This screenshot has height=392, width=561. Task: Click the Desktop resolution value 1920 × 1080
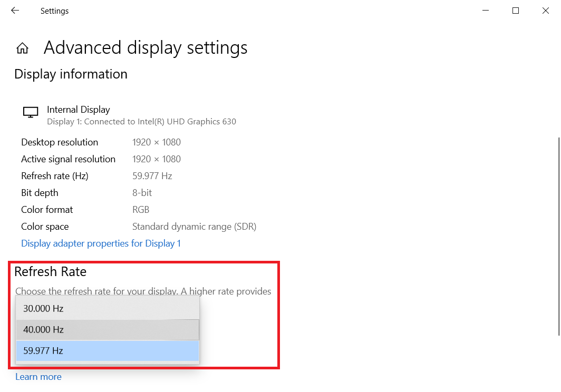click(157, 142)
